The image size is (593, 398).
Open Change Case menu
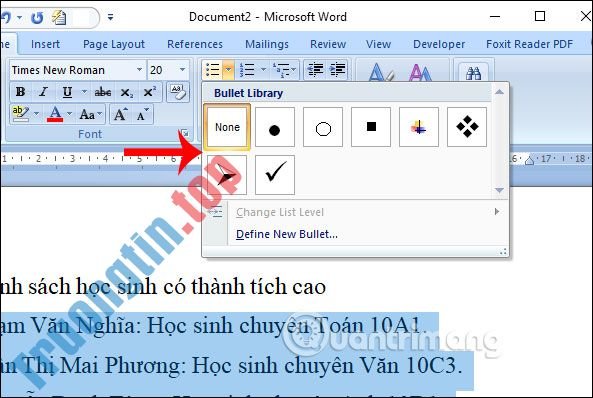tap(90, 114)
